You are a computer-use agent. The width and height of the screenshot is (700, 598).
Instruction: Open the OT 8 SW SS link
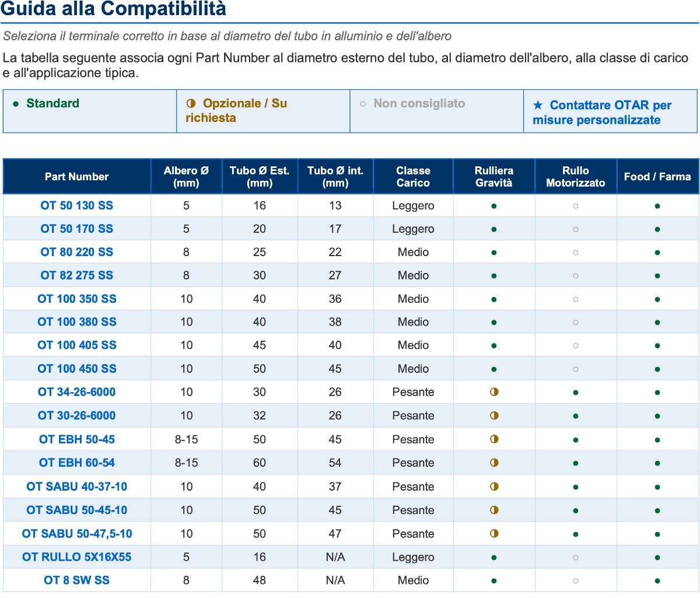point(77,580)
